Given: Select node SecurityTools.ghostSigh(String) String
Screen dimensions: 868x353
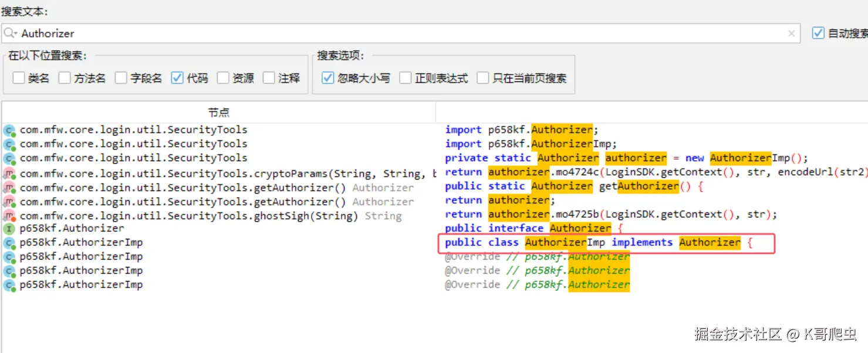Looking at the screenshot, I should click(x=211, y=216).
